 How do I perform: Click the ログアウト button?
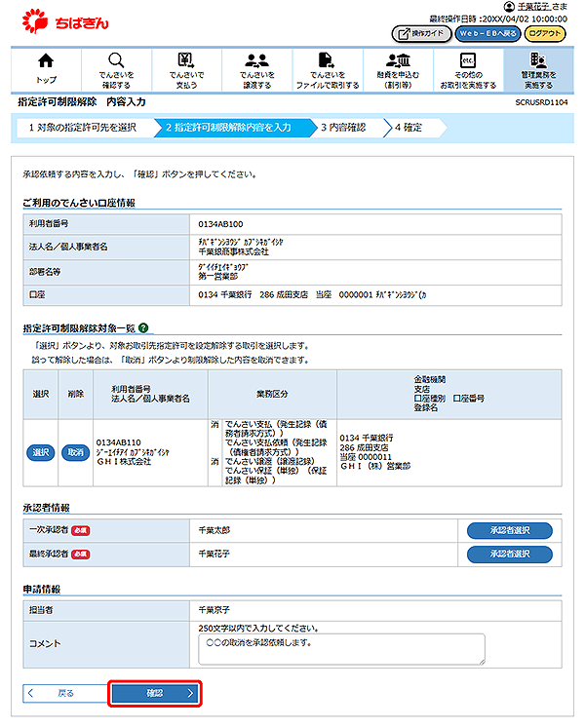[x=545, y=33]
